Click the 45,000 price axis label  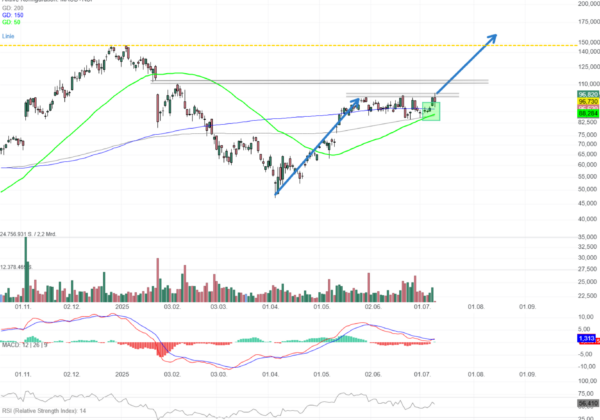tap(589, 203)
